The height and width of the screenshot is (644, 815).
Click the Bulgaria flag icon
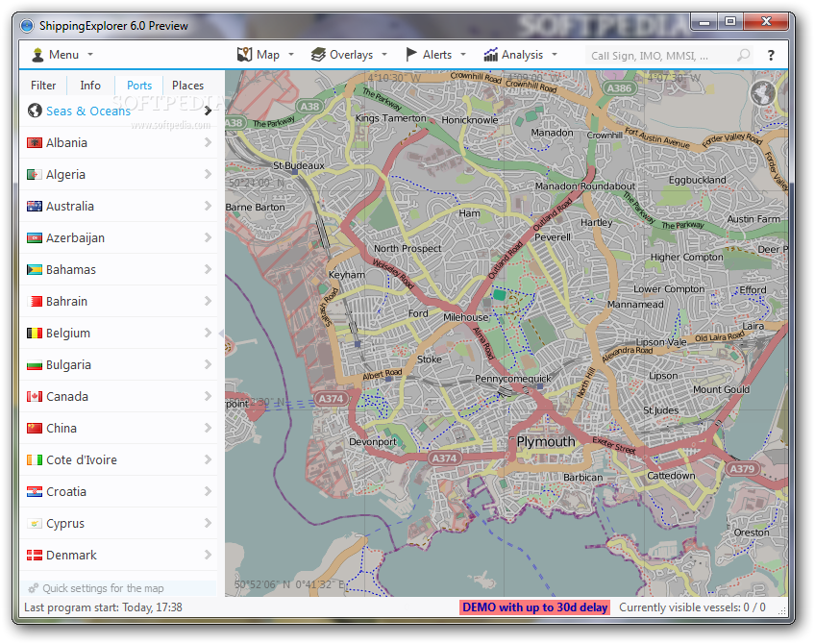(x=35, y=365)
